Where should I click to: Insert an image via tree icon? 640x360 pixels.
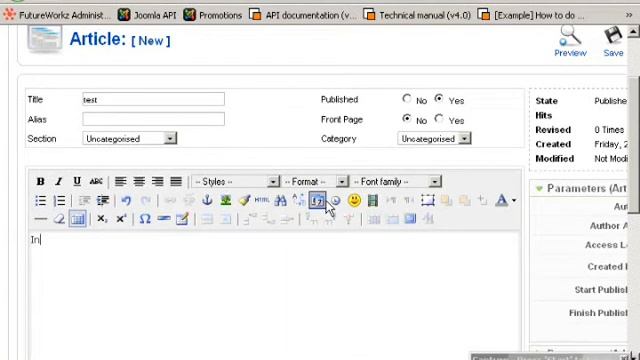click(226, 200)
